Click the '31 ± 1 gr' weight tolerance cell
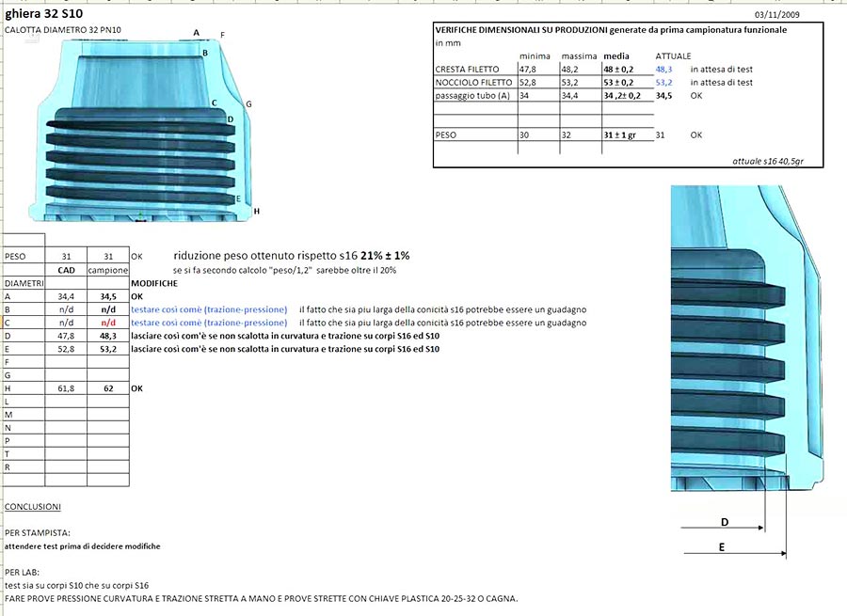This screenshot has height=616, width=847. [619, 135]
